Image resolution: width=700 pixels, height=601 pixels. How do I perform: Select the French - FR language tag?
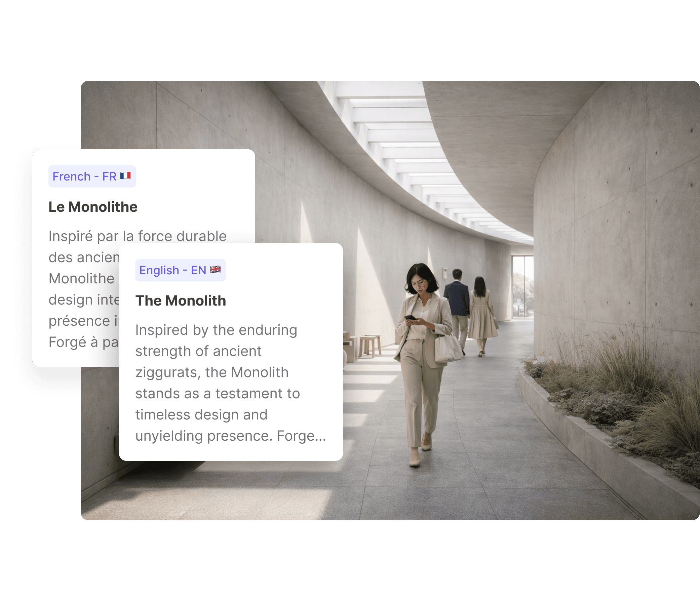click(x=92, y=176)
